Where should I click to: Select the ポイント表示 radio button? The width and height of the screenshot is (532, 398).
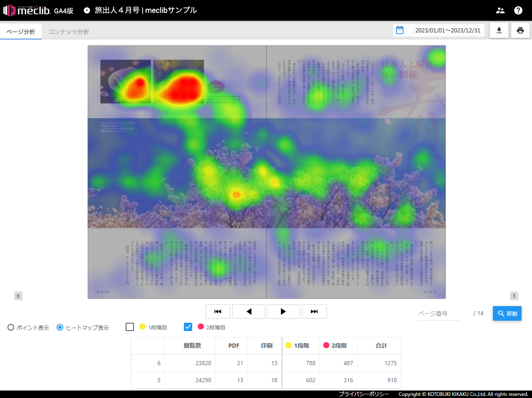(x=11, y=327)
